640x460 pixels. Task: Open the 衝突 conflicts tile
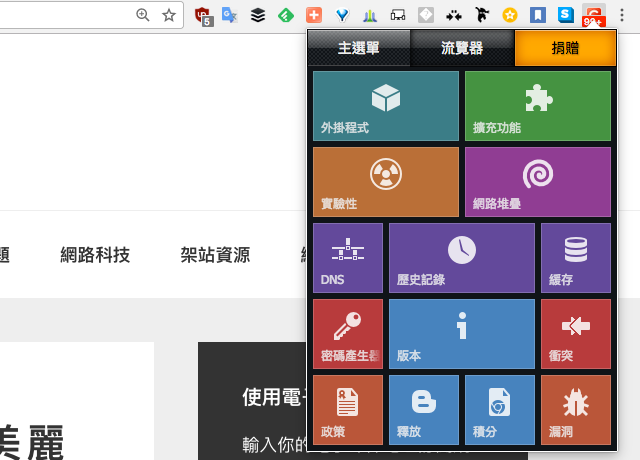(575, 334)
